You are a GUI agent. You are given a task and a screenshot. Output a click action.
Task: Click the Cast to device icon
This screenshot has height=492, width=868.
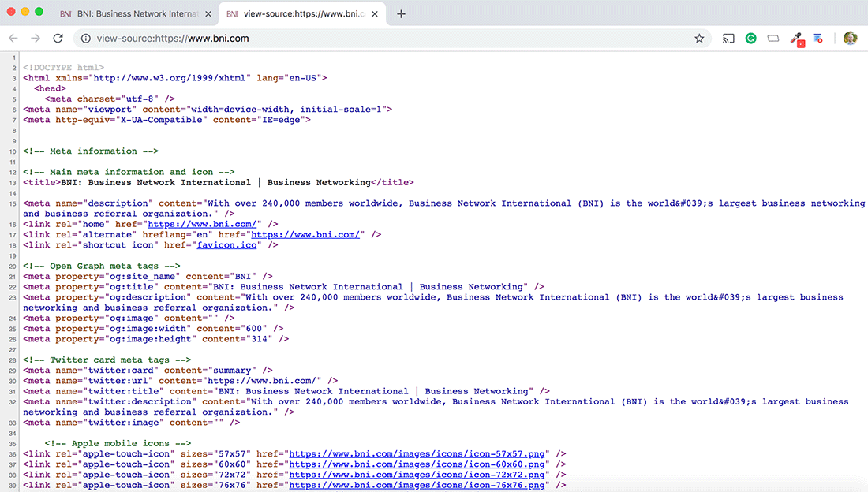click(x=728, y=38)
